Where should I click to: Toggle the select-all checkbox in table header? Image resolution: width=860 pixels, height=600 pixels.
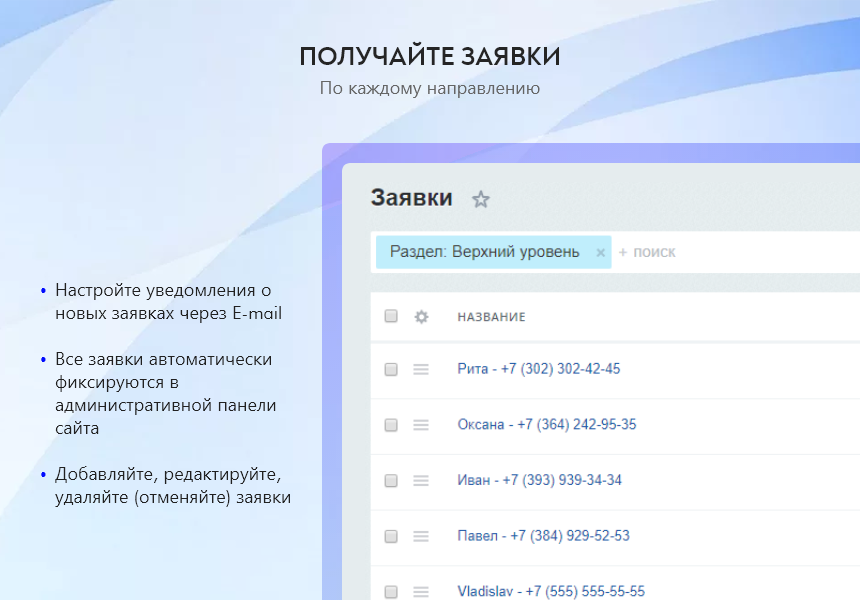[x=391, y=316]
